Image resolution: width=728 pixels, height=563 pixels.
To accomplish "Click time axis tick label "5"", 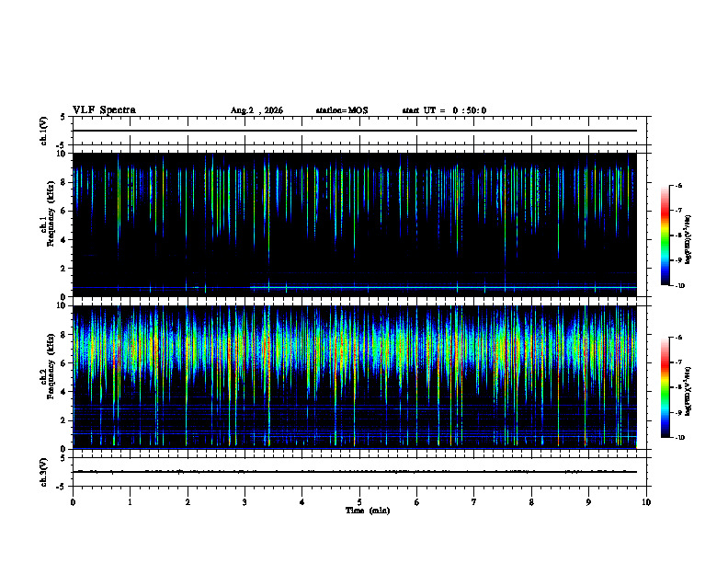I will pyautogui.click(x=359, y=502).
